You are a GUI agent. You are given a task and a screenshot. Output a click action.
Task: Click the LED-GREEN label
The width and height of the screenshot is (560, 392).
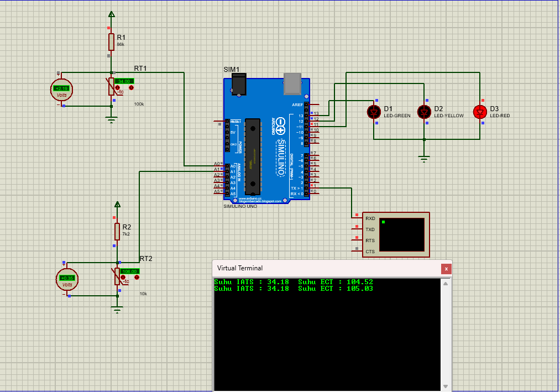click(397, 116)
